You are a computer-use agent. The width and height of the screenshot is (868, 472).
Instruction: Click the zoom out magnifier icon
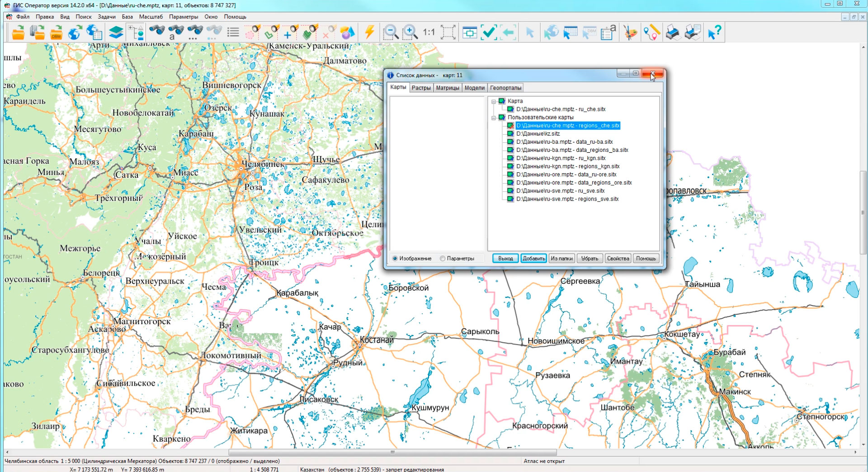[390, 33]
